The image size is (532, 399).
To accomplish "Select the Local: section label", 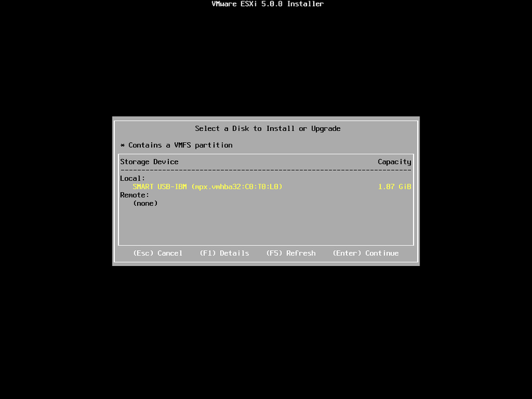I will [x=132, y=178].
